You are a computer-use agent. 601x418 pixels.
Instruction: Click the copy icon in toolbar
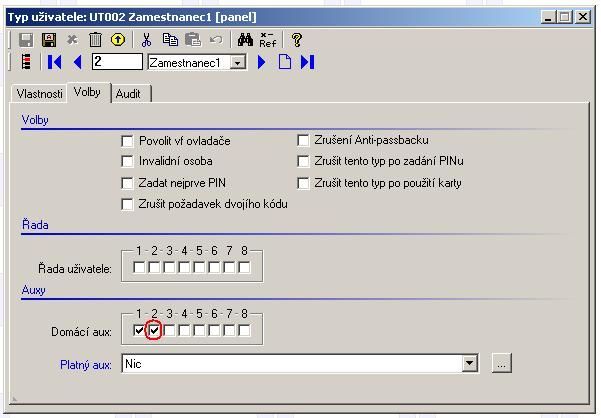[x=170, y=40]
